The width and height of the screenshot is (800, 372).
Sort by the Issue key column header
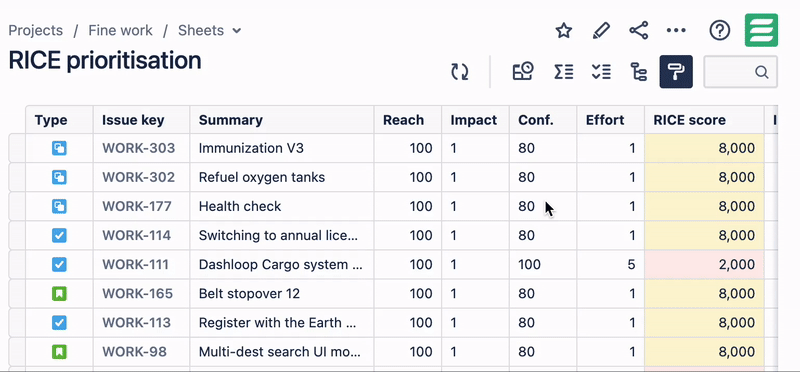pos(142,120)
